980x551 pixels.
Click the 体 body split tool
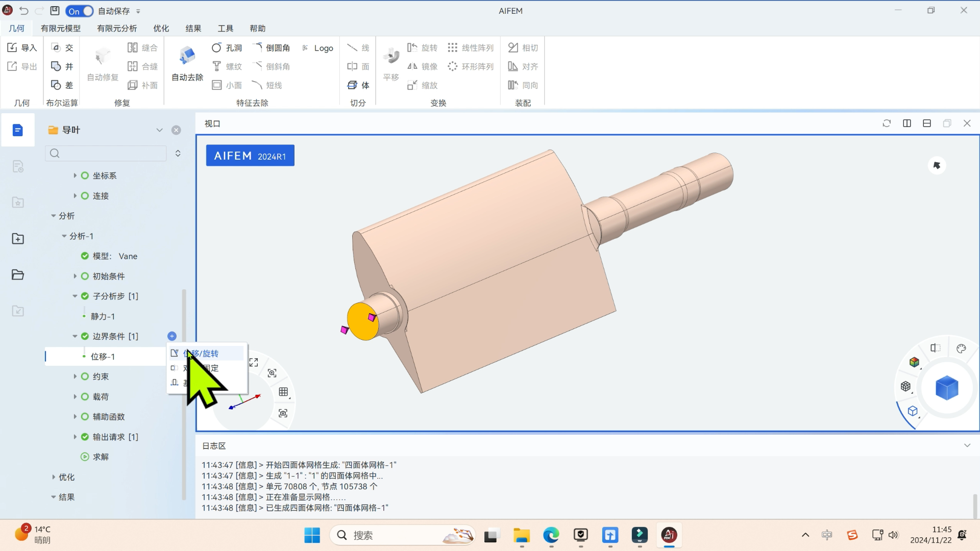tap(358, 85)
